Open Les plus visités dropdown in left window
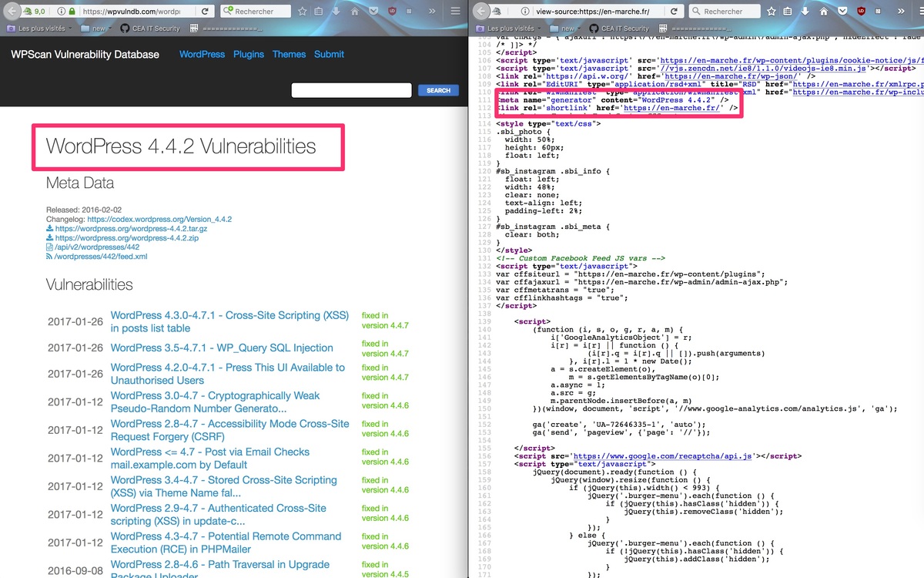This screenshot has width=924, height=578. 38,29
